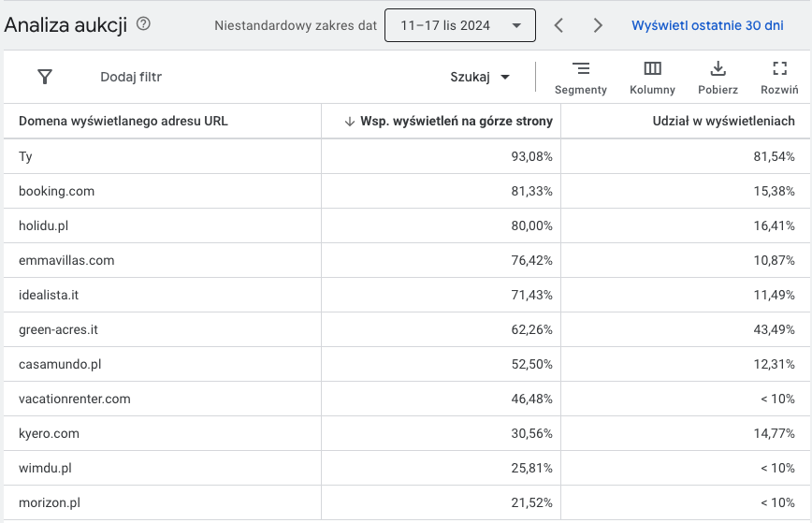Viewport: 812px width, 523px height.
Task: Open the Segmenty segments icon
Action: tap(581, 69)
